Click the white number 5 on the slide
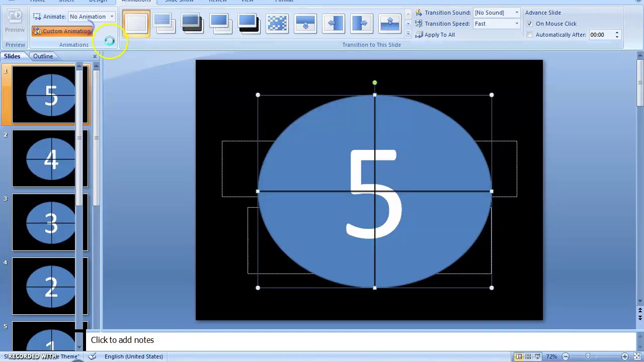The image size is (644, 362). pyautogui.click(x=373, y=194)
